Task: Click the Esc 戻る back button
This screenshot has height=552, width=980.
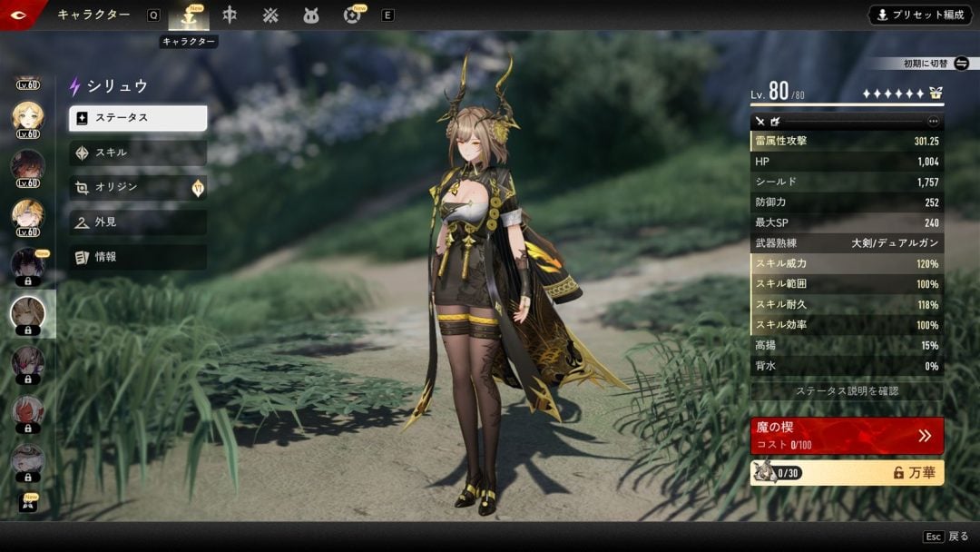Action: click(x=946, y=537)
